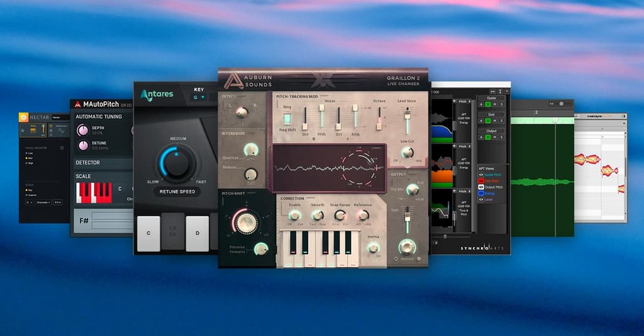Click the Auburn Sounds triangle logo
This screenshot has height=336, width=644.
pos(233,81)
